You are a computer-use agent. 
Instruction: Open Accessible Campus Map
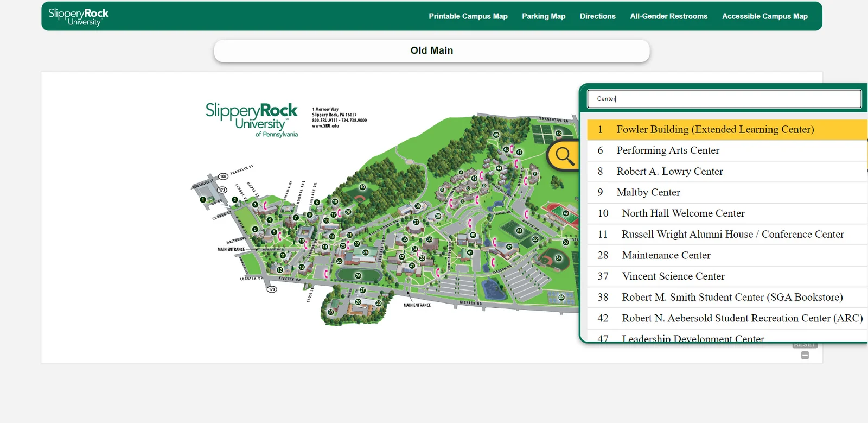[765, 16]
